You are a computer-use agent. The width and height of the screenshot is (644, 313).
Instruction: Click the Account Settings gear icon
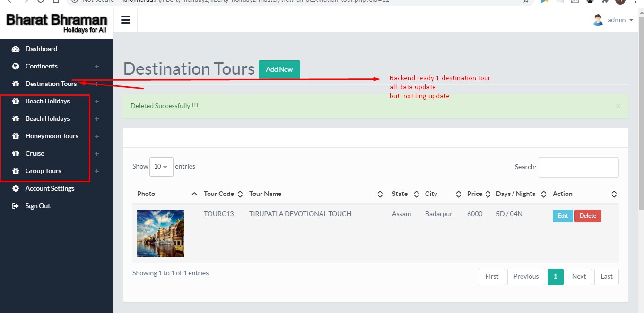[16, 189]
